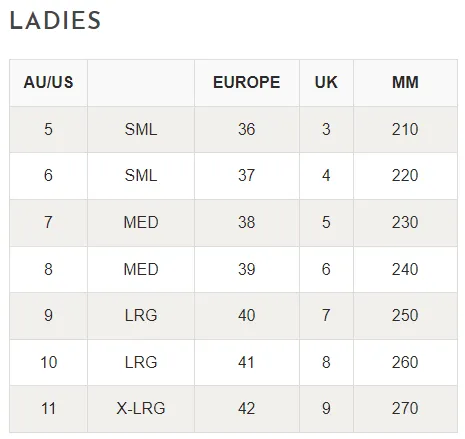Screen dimensions: 465x439
Task: Select the Europe 37 cell
Action: [247, 176]
